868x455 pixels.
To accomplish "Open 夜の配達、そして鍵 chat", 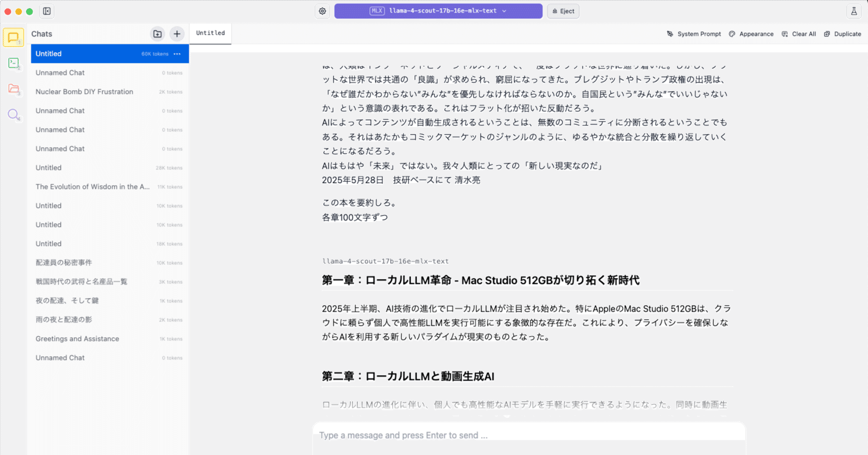I will pyautogui.click(x=109, y=301).
